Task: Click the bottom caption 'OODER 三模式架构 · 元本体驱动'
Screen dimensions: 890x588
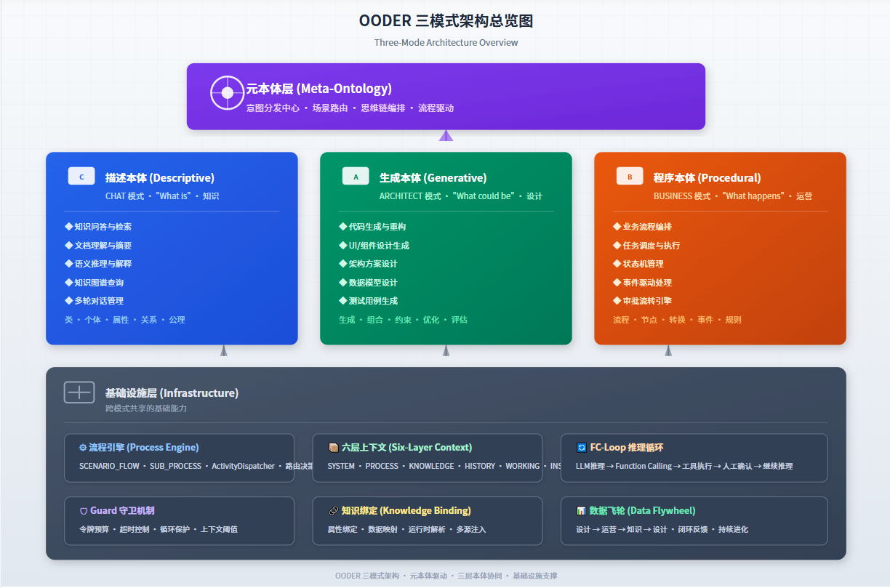Action: click(446, 576)
